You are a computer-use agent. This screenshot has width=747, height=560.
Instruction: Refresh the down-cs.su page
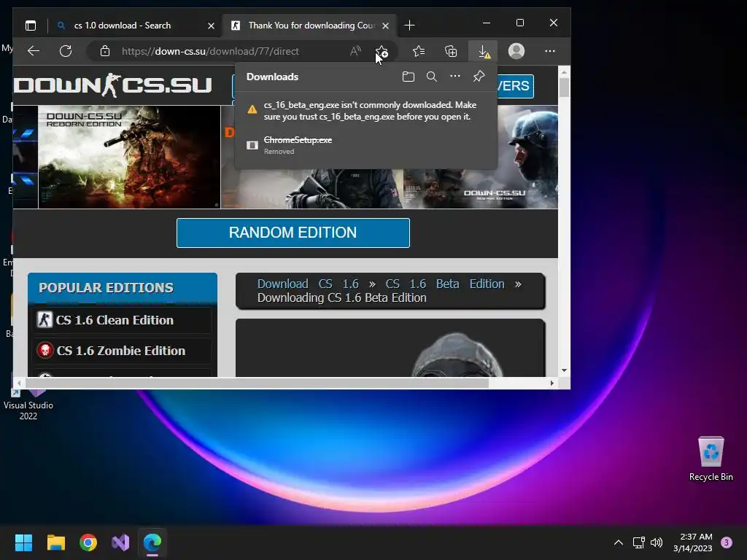coord(66,51)
